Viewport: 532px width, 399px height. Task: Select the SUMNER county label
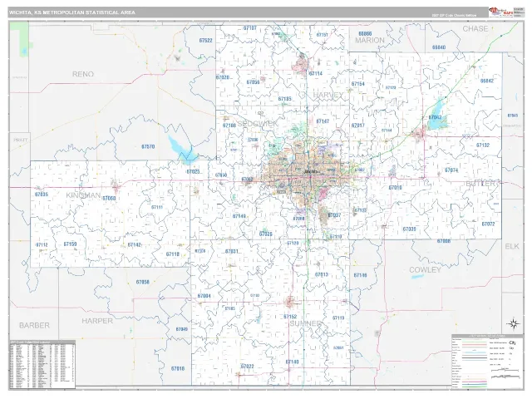pos(305,323)
